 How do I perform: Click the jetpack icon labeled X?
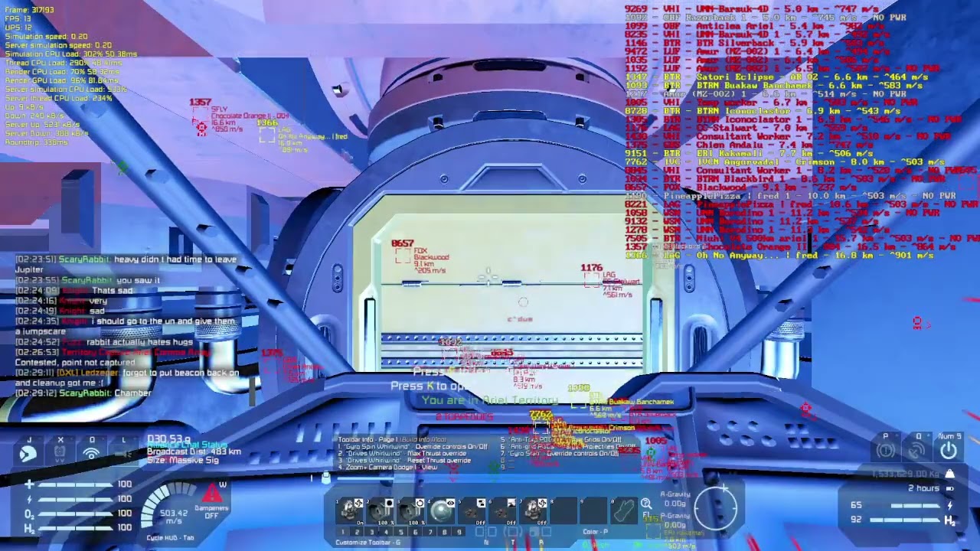60,453
